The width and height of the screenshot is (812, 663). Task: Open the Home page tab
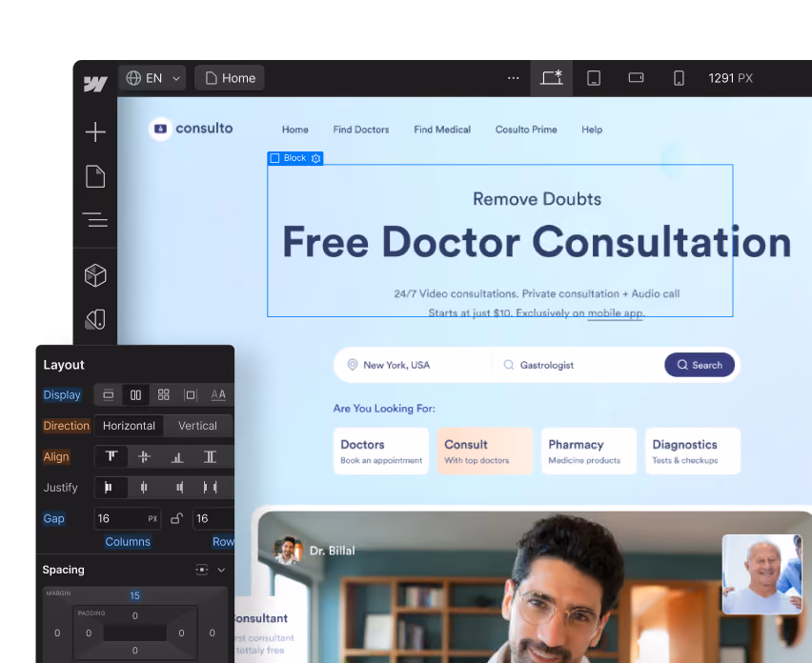pyautogui.click(x=230, y=78)
